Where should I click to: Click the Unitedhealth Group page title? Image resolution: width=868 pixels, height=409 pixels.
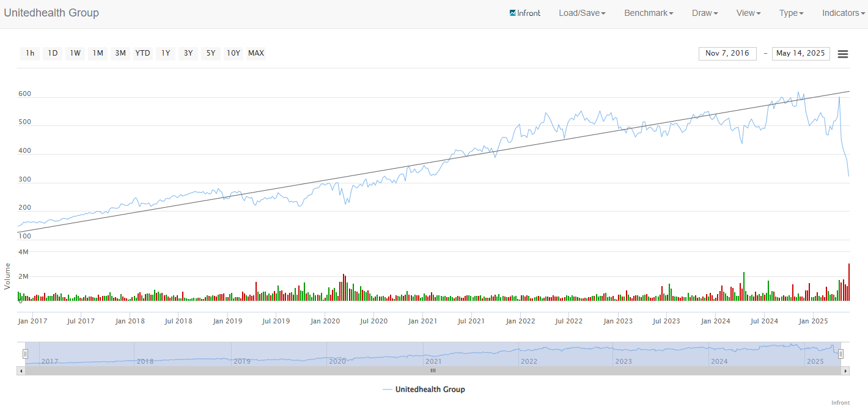51,13
